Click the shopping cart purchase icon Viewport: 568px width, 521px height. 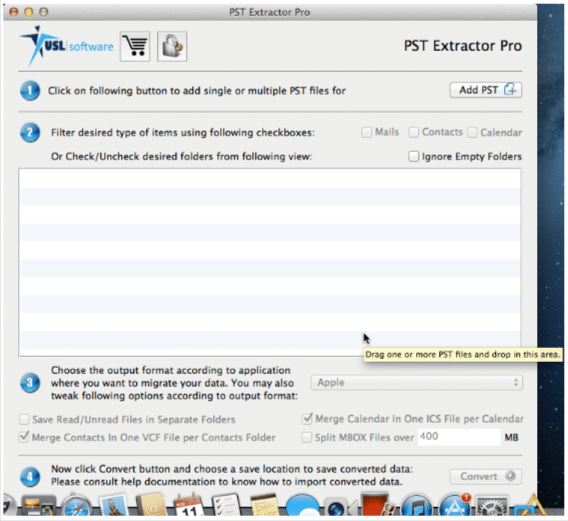135,46
